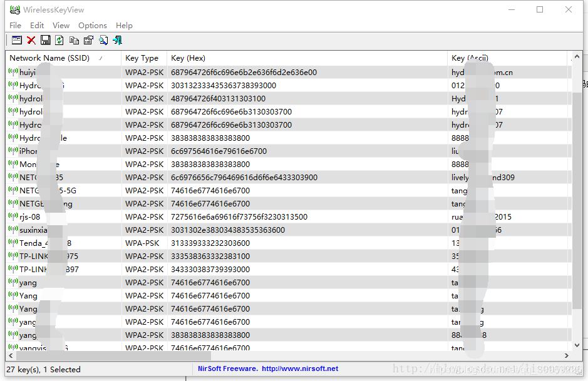Select hex key 687964726f6c696e6b2e636f6d2e636e00
Screen dimensions: 588x381
tap(244, 73)
